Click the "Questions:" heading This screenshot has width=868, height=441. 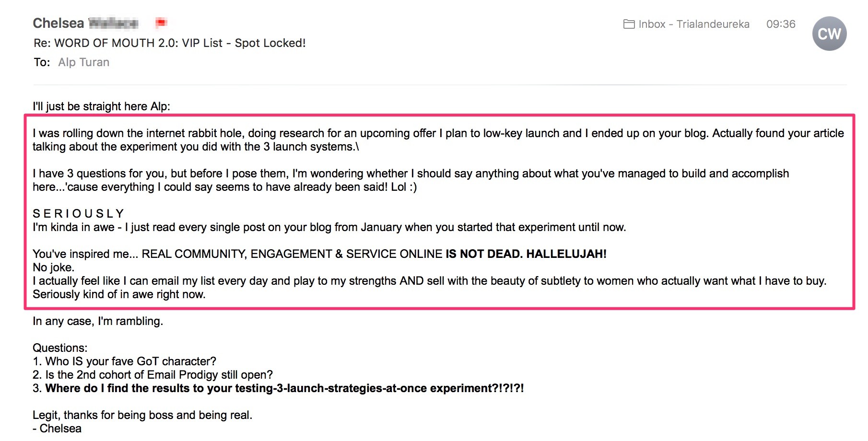(60, 348)
